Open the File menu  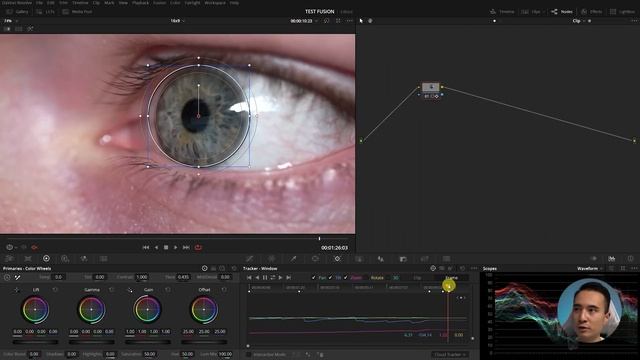pyautogui.click(x=39, y=3)
